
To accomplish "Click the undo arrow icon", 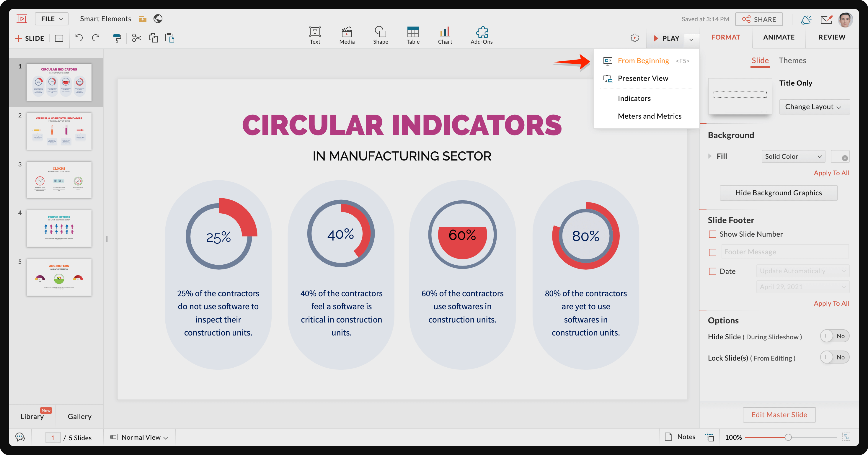I will pyautogui.click(x=79, y=38).
